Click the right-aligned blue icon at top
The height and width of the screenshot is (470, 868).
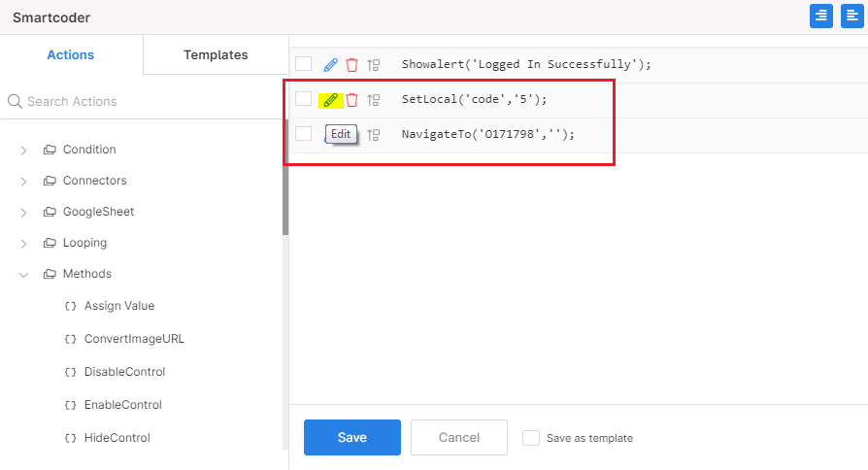tap(821, 16)
